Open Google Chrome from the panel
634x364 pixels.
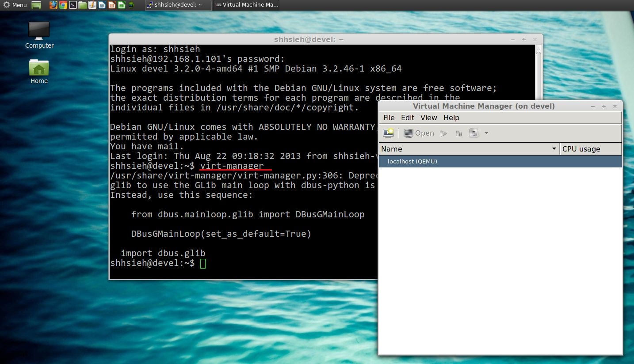pos(63,5)
